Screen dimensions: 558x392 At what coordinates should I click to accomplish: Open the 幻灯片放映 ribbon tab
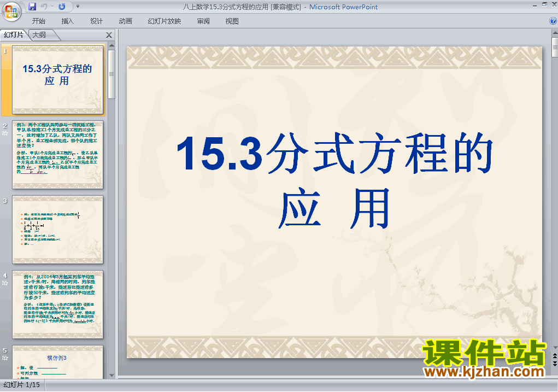pos(165,21)
